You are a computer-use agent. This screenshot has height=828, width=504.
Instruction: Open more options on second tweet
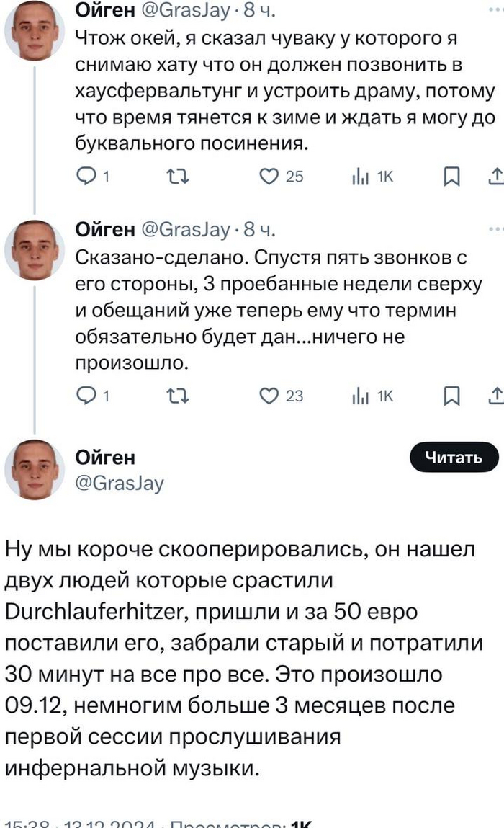(x=496, y=229)
